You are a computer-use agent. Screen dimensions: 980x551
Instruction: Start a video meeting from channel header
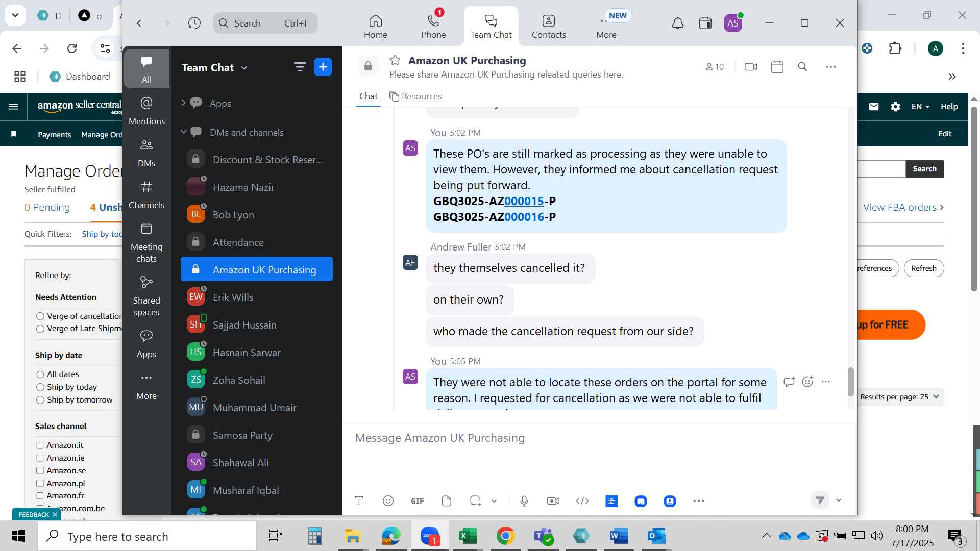pyautogui.click(x=750, y=67)
